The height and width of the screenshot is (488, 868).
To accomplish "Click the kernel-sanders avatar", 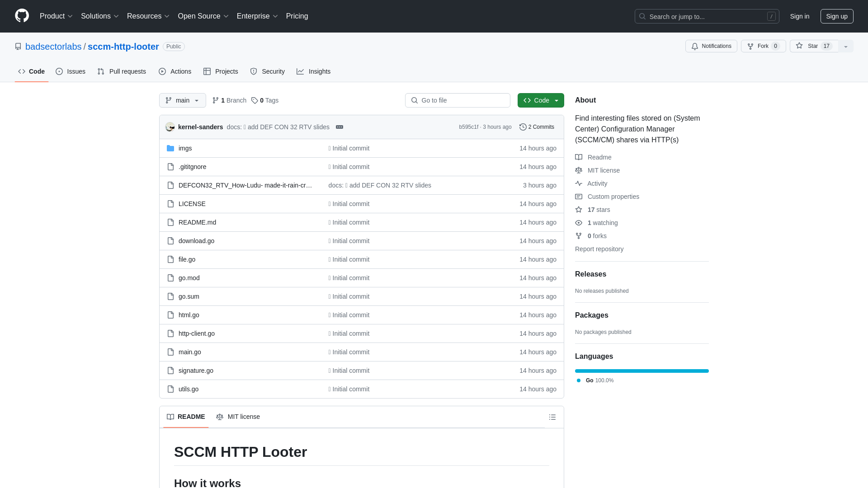I will pos(170,127).
